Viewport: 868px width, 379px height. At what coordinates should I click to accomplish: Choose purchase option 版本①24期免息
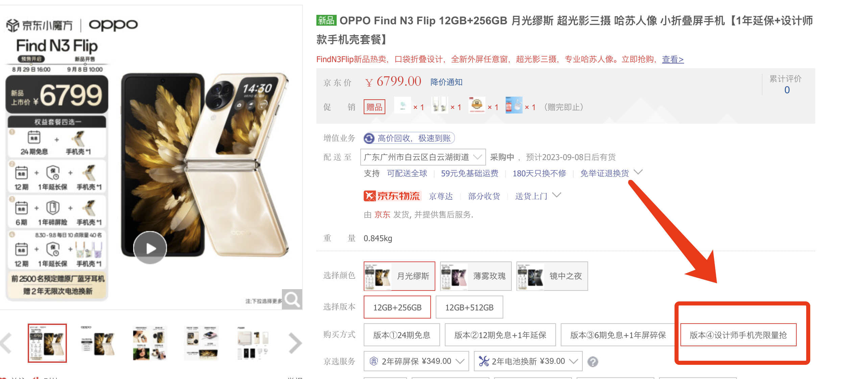[402, 335]
